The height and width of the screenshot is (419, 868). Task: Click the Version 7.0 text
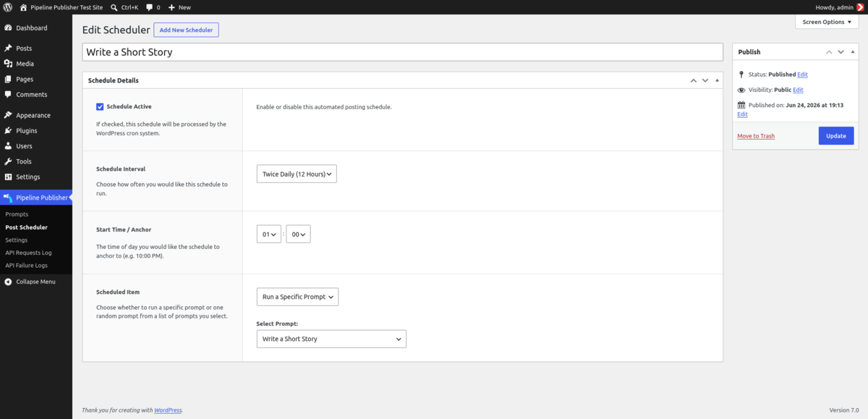click(843, 410)
